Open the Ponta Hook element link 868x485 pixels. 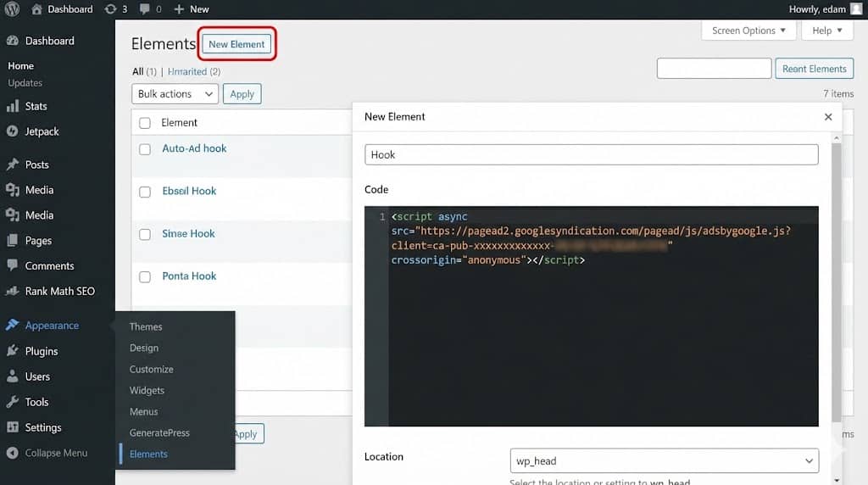(189, 276)
